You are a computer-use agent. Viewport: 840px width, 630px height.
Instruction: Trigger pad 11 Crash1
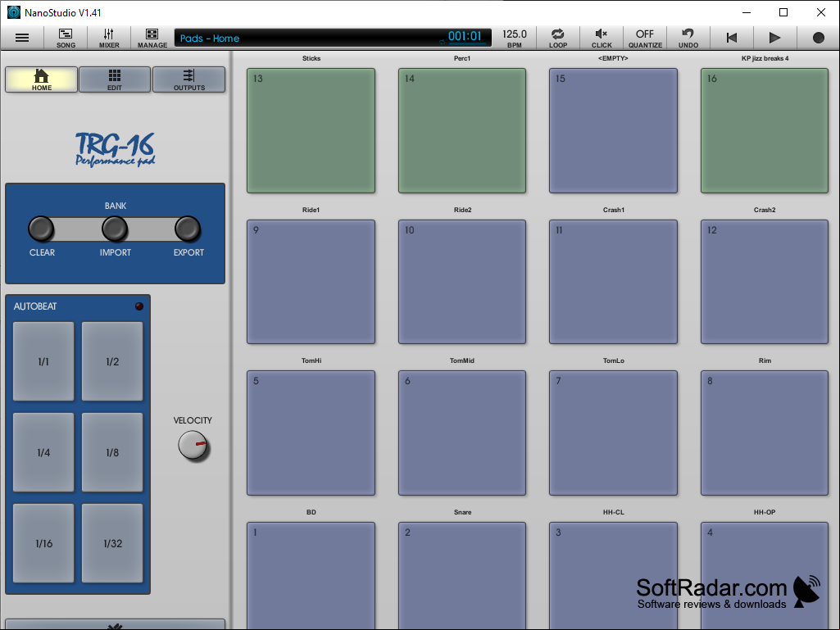tap(613, 282)
